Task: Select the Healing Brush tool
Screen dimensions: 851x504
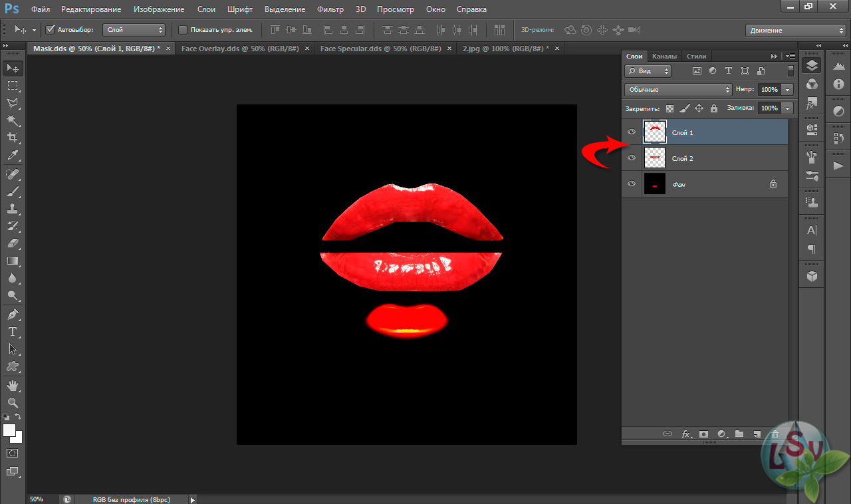Action: pyautogui.click(x=13, y=174)
